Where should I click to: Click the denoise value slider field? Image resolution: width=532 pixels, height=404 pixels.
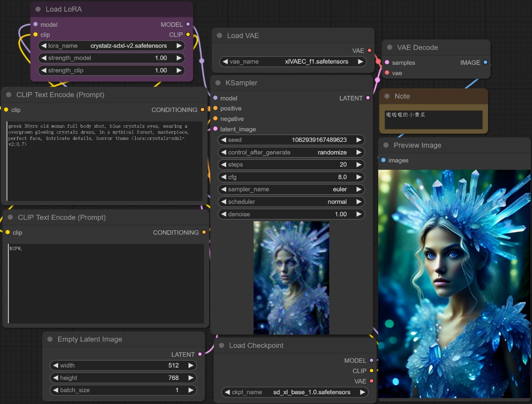(291, 214)
